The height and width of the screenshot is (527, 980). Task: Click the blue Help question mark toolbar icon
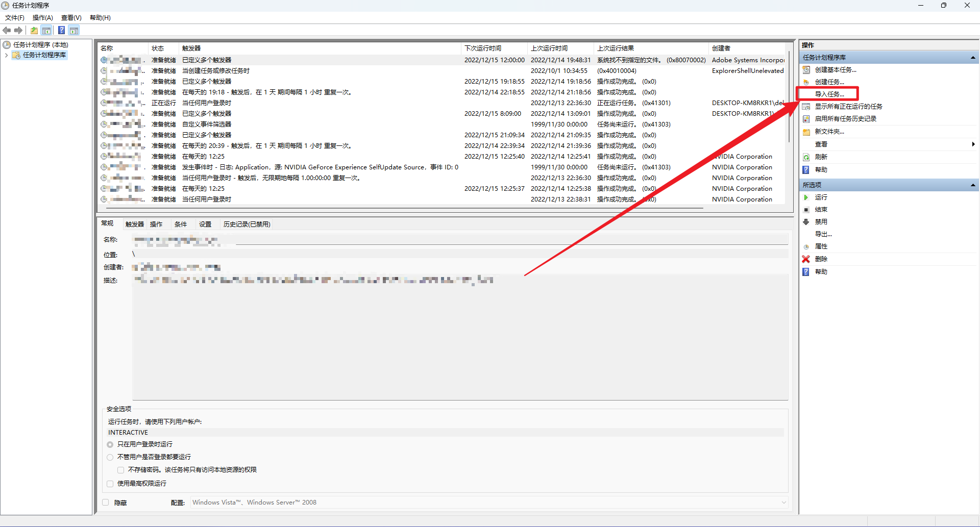point(61,30)
